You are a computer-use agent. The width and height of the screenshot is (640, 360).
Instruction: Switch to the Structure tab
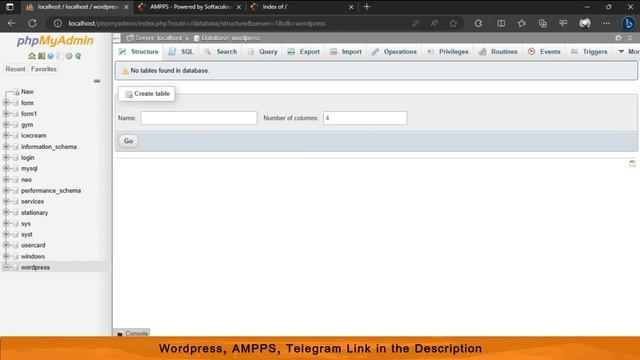pyautogui.click(x=138, y=52)
